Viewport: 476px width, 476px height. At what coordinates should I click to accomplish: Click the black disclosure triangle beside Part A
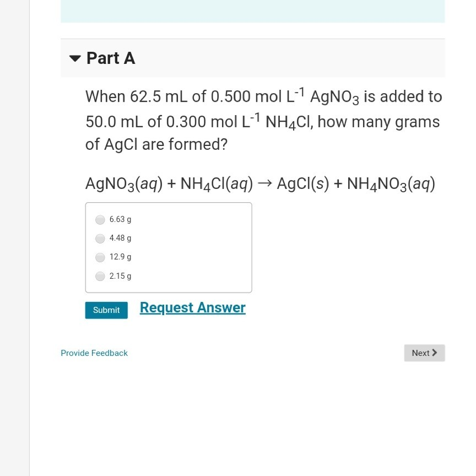click(x=74, y=58)
